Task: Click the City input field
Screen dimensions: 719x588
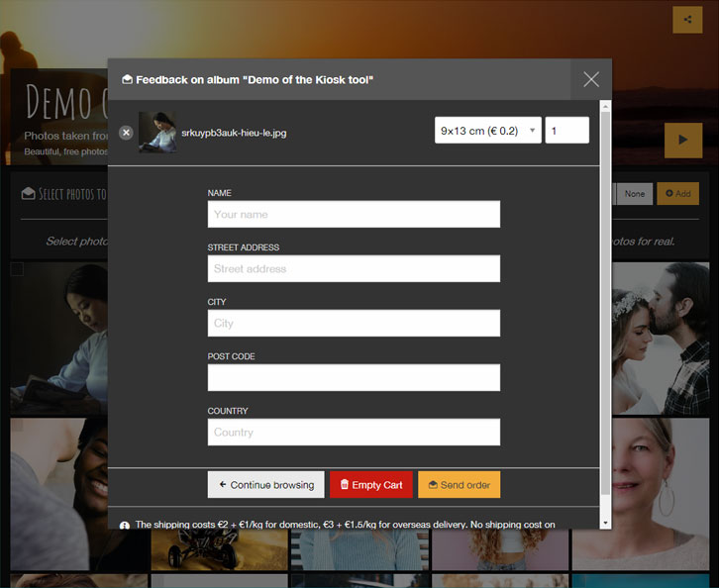Action: pos(354,323)
